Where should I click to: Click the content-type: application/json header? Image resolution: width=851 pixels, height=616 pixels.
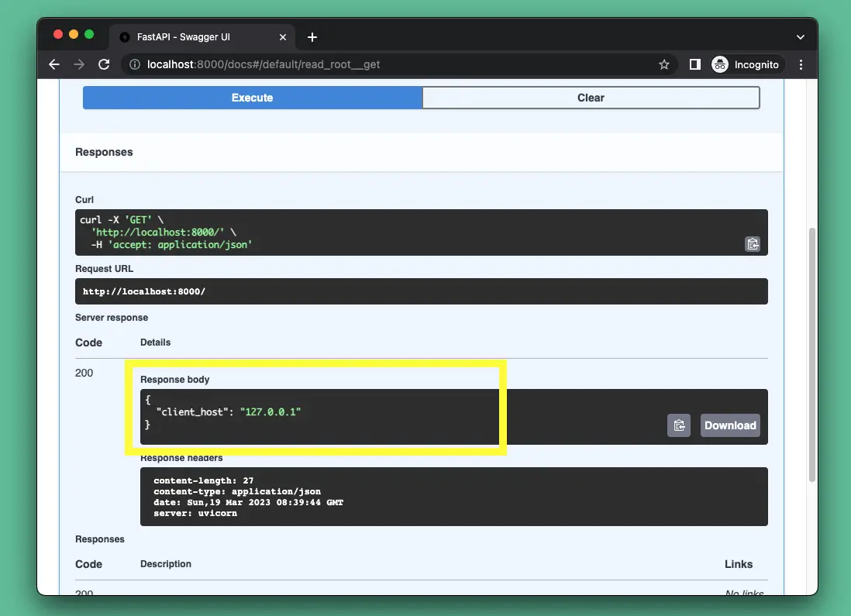coord(237,491)
